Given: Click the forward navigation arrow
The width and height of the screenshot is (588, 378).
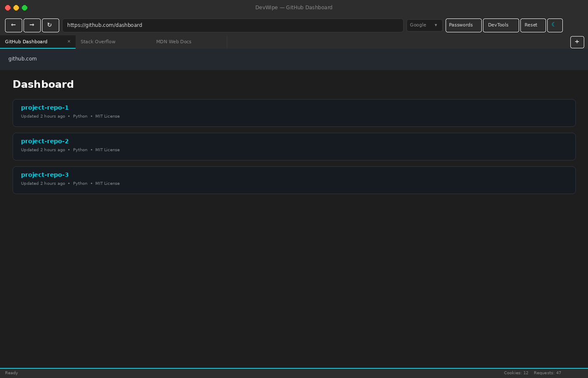Looking at the screenshot, I should coord(32,25).
